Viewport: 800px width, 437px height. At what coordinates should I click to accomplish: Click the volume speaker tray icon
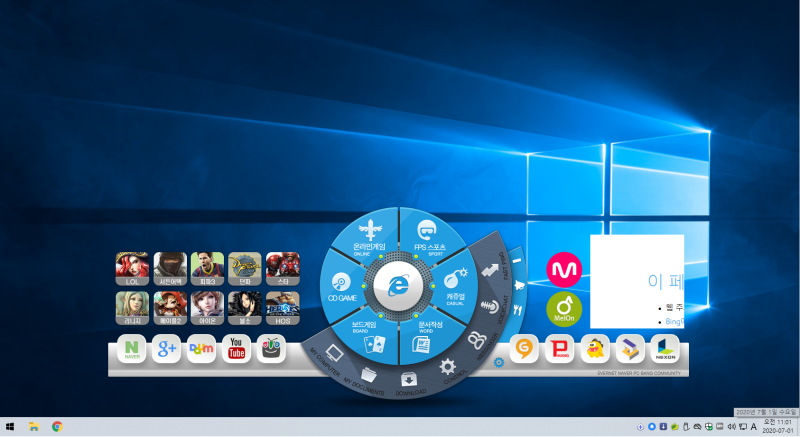[x=731, y=426]
